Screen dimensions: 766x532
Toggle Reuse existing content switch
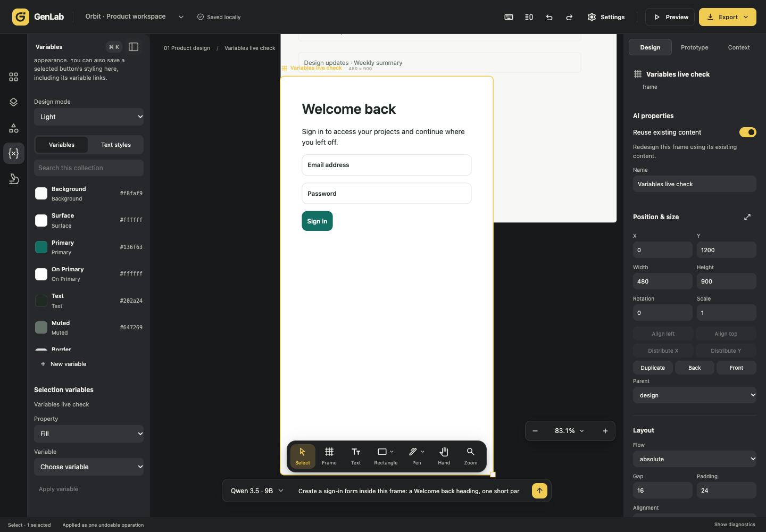[x=748, y=132]
